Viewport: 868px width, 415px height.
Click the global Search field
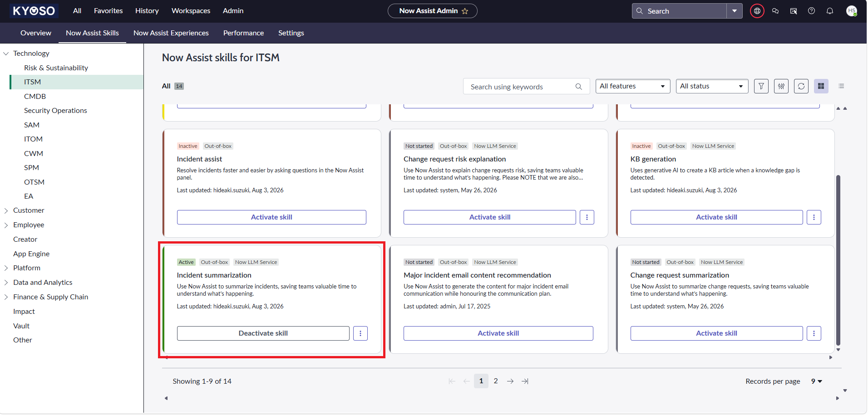[679, 11]
